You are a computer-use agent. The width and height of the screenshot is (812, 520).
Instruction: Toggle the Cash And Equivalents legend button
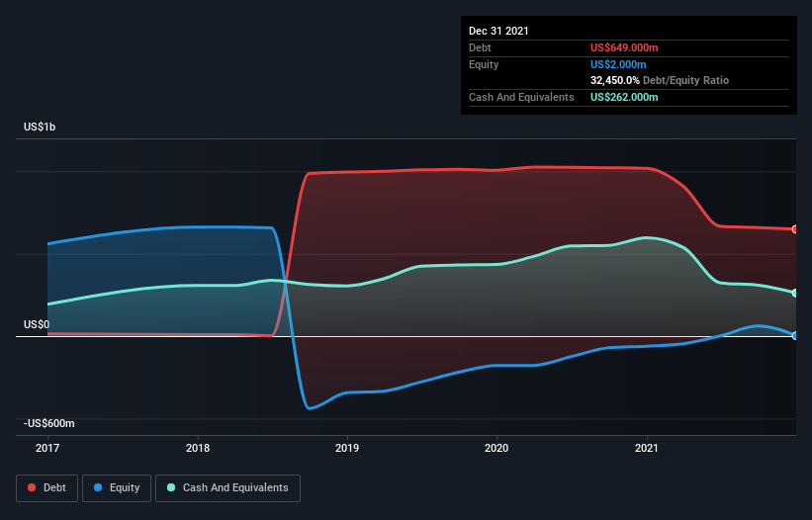point(227,488)
